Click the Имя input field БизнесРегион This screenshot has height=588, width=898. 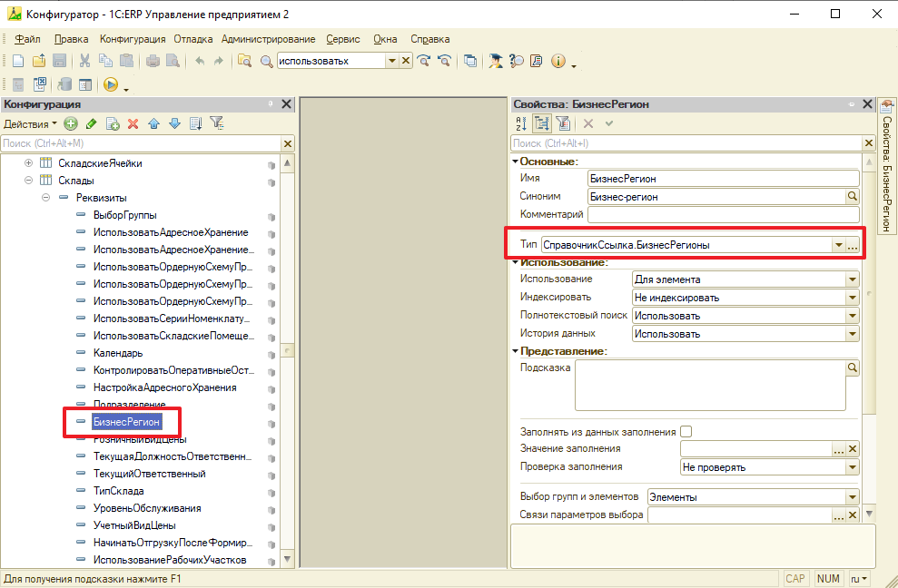click(x=724, y=179)
